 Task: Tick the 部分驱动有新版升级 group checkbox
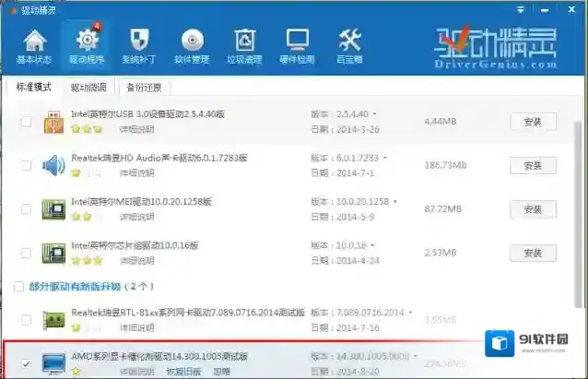[19, 287]
